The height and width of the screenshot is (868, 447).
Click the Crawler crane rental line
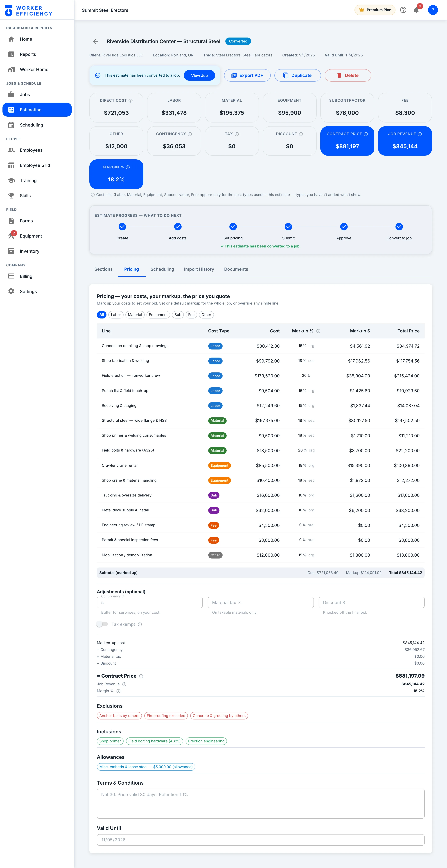[x=261, y=466]
